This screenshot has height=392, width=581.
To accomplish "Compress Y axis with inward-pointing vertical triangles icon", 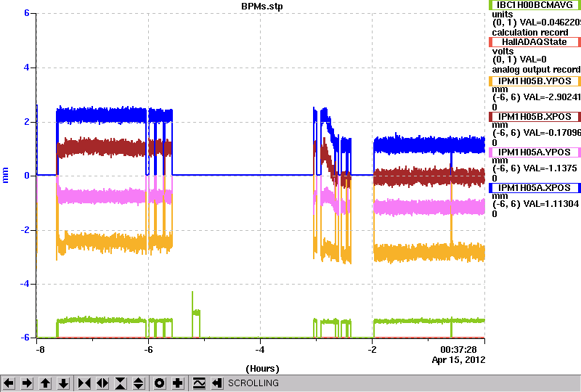I will click(x=121, y=383).
